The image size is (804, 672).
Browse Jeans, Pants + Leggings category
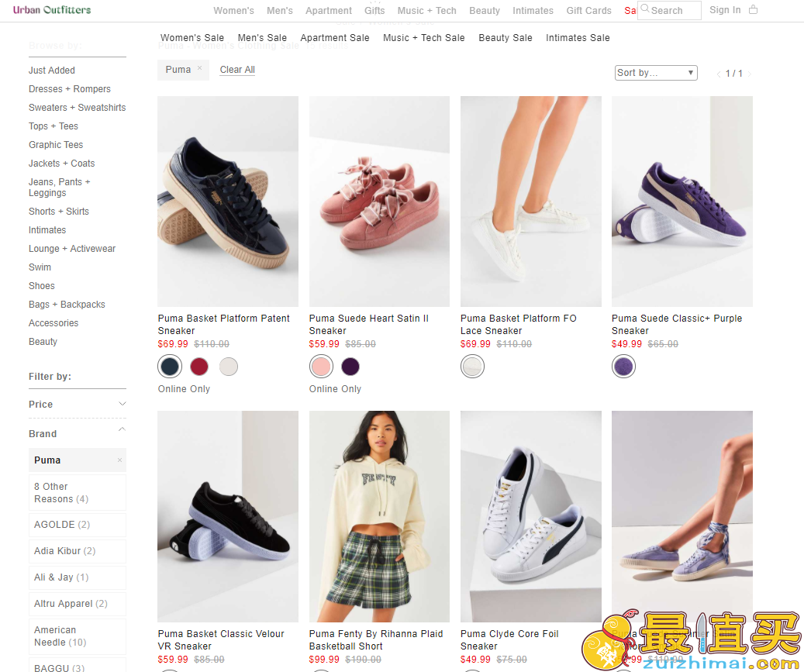point(60,188)
